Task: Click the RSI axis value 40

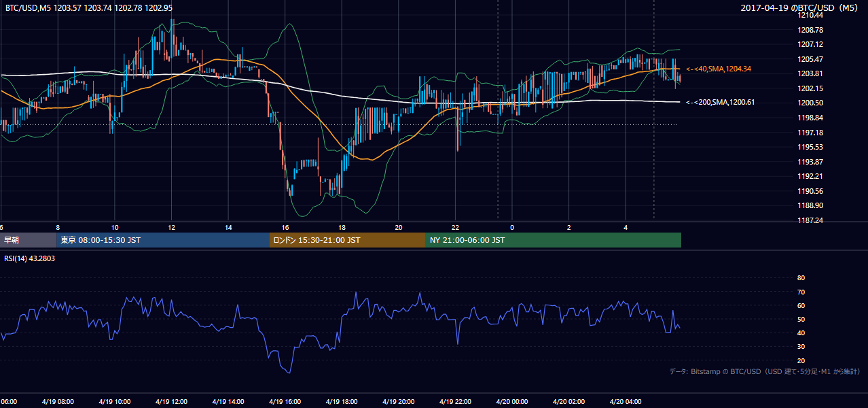Action: (x=801, y=333)
